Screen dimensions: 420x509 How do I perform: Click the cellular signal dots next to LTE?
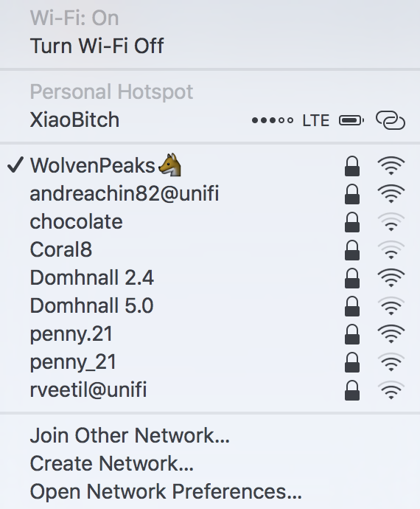pos(273,120)
